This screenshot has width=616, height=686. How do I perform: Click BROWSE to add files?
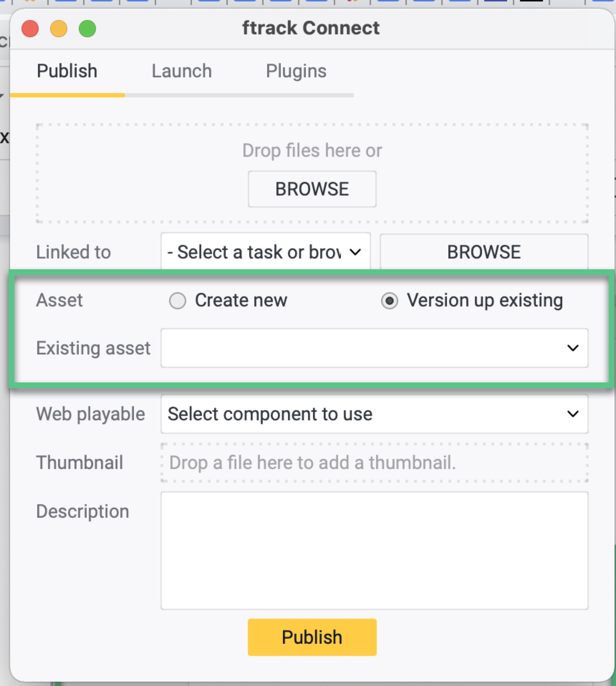312,189
